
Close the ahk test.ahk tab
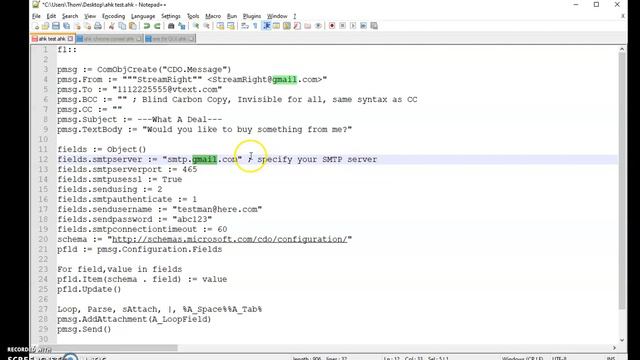tap(70, 39)
